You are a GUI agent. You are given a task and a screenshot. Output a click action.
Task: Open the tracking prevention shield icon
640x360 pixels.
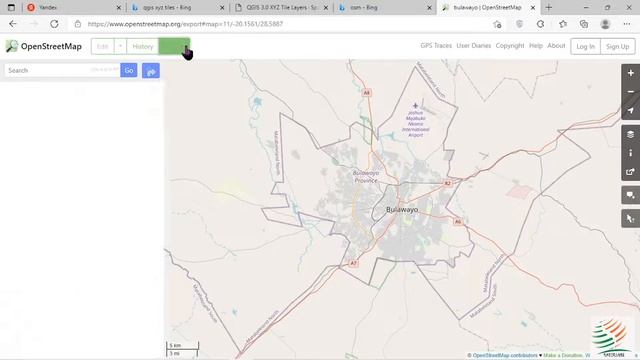[520, 24]
